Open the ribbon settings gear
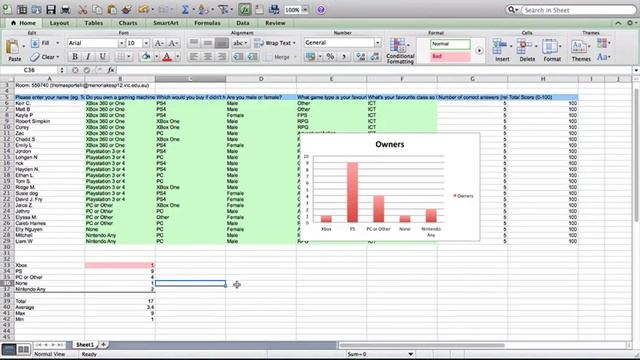The width and height of the screenshot is (640, 360). point(631,23)
